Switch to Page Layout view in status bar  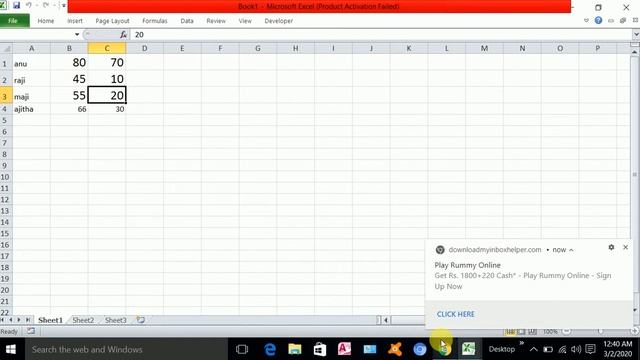[521, 331]
